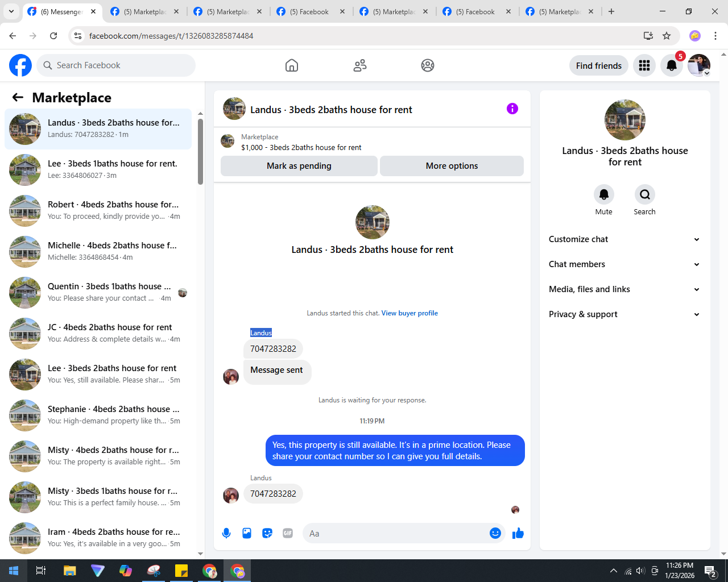Open chat with Lee 3beds 1baths house

tap(98, 170)
